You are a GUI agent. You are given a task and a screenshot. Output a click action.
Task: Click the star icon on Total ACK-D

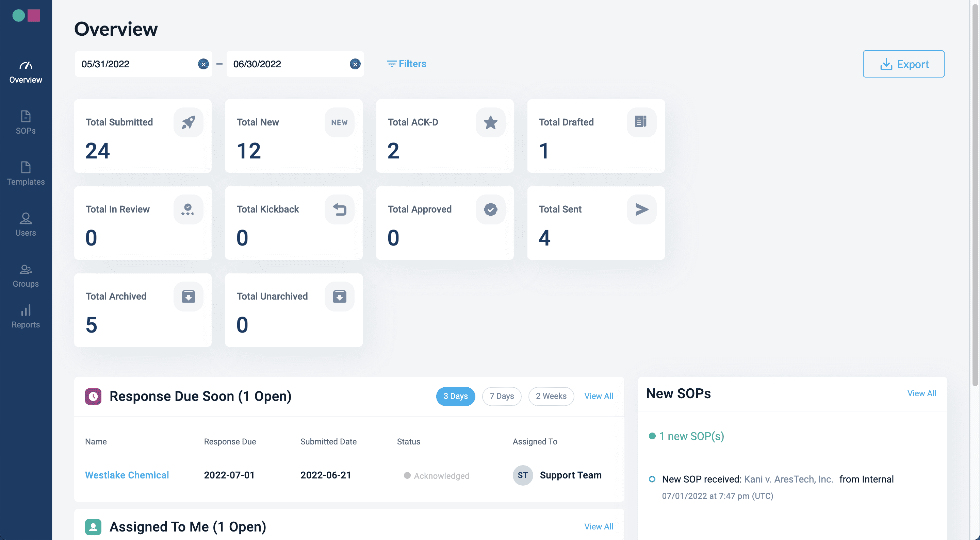(490, 122)
